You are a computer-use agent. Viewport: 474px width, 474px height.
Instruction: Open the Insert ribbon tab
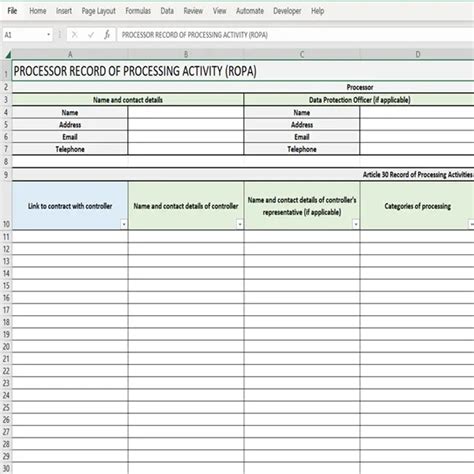click(x=64, y=11)
